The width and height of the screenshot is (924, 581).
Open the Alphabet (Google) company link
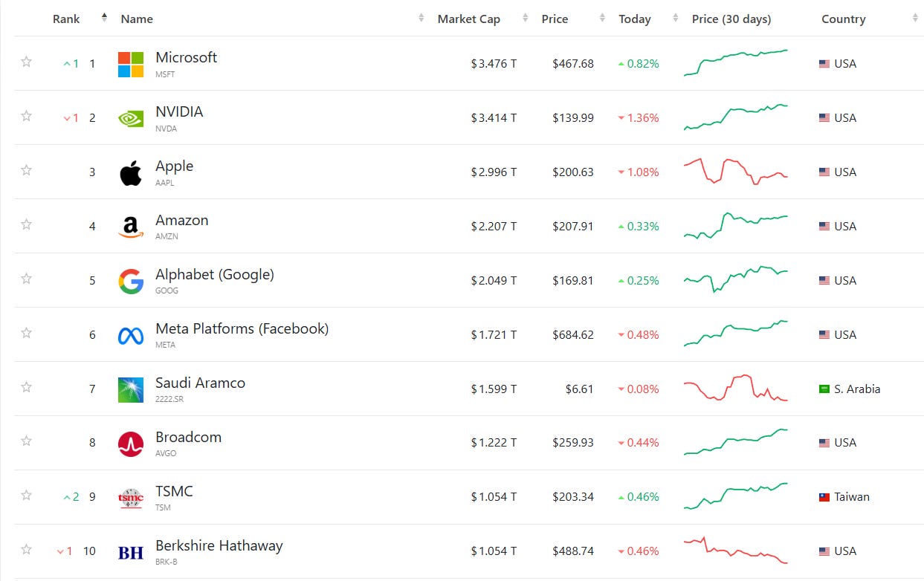(x=215, y=275)
